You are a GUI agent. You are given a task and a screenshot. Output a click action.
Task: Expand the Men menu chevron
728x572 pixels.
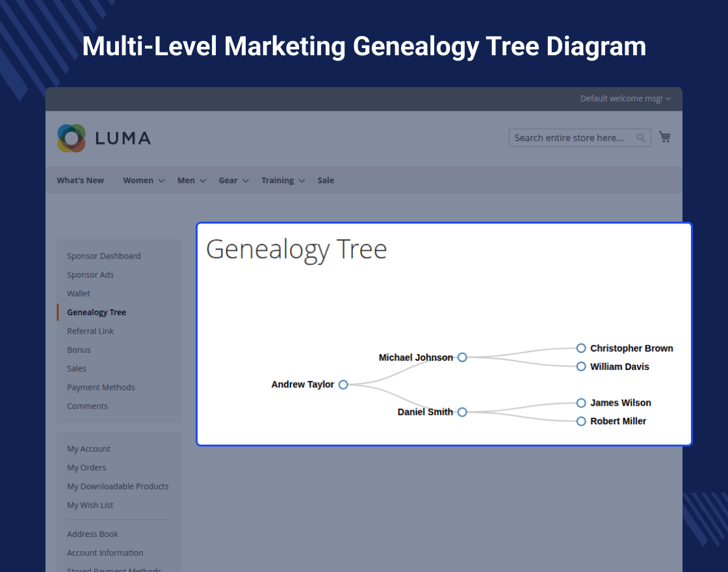coord(203,181)
